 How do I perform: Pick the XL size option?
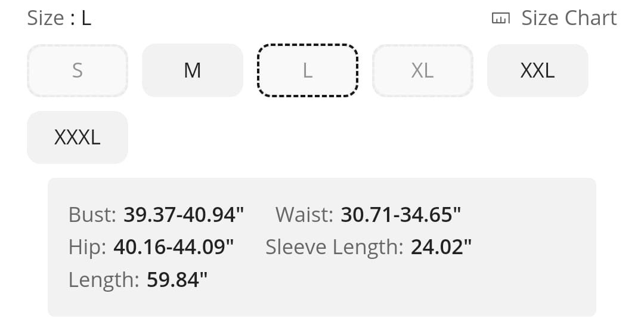pos(423,70)
